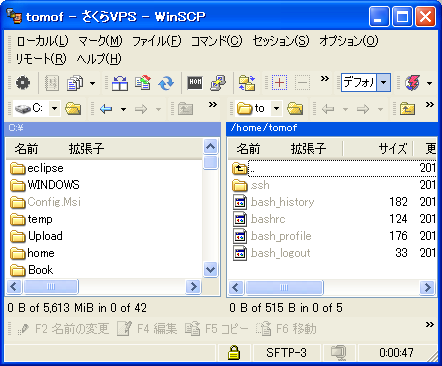Click the Synchronize directories icon
The height and width of the screenshot is (366, 442).
(143, 83)
